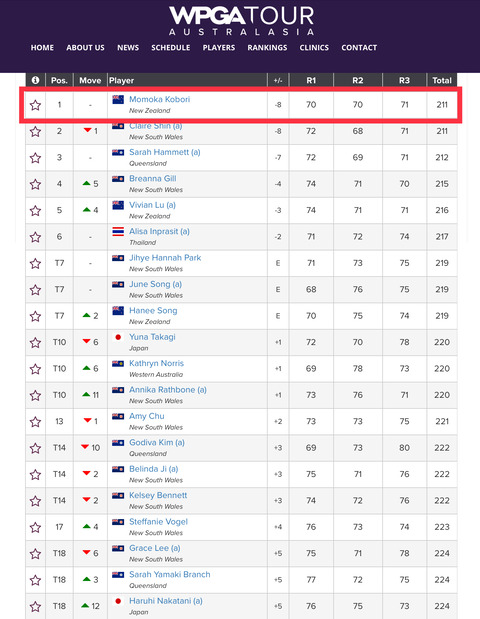The image size is (480, 619).
Task: Click the star icon in Kathryn Norris row
Action: (x=36, y=369)
